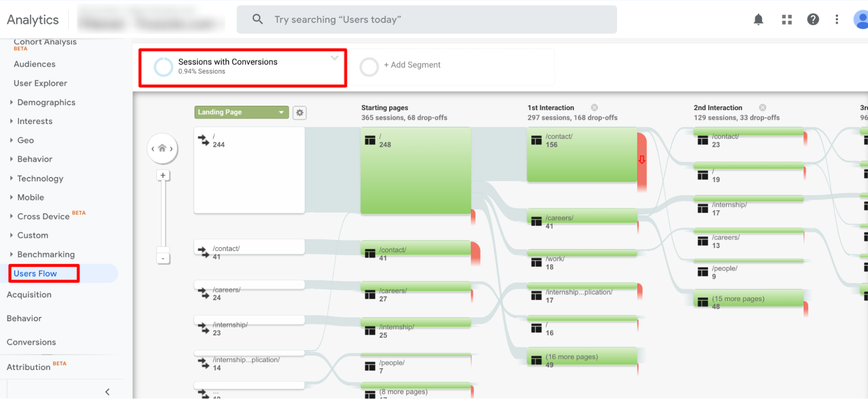Open the notifications bell

tap(758, 20)
